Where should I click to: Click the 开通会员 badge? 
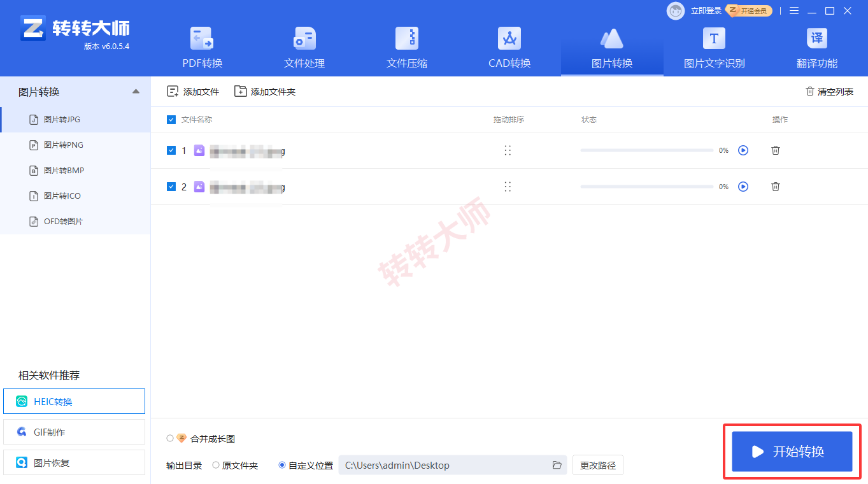750,11
